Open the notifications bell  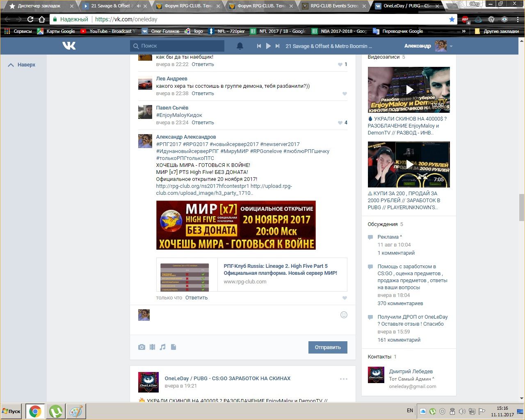pyautogui.click(x=240, y=46)
